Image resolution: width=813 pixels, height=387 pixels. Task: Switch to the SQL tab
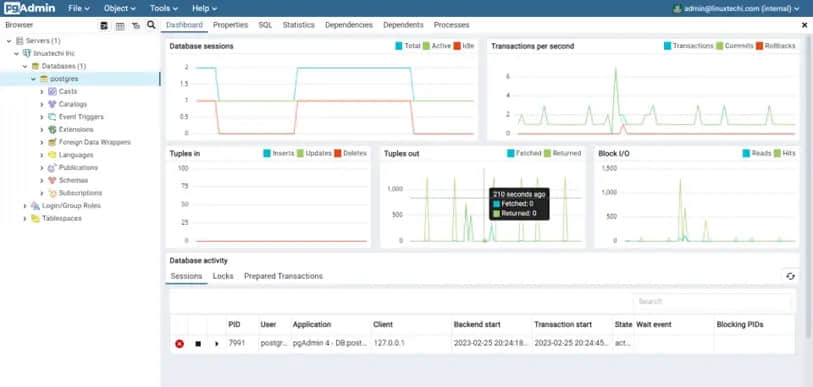point(265,25)
